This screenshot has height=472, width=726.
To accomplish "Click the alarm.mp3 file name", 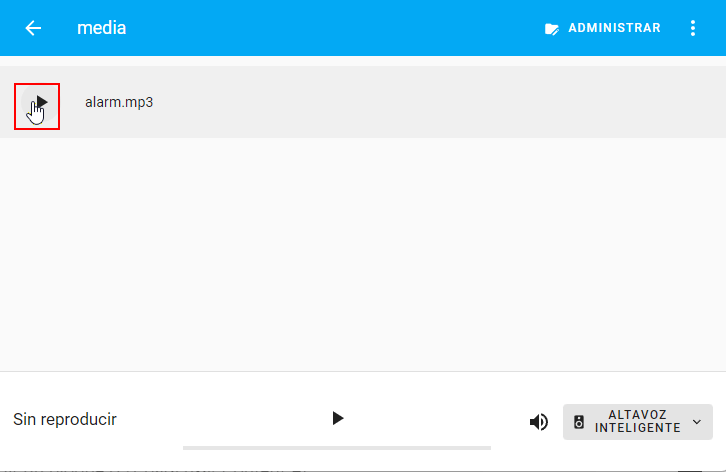I will pos(119,102).
